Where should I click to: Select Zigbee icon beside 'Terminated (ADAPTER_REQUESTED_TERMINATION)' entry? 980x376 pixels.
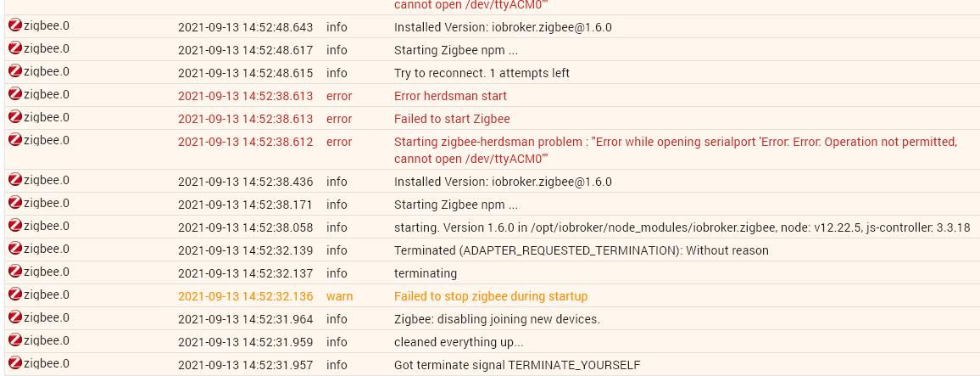[15, 250]
